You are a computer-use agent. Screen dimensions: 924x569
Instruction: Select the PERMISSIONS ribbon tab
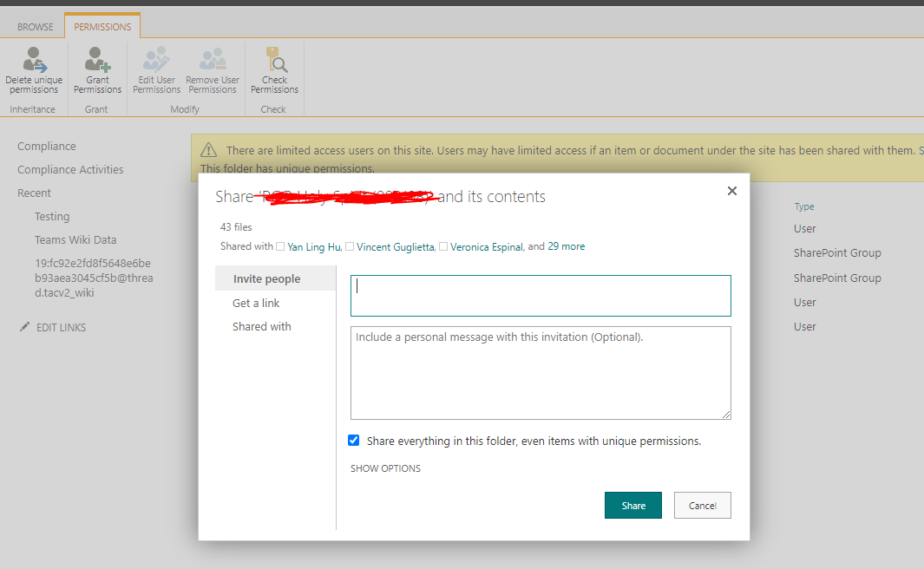(102, 26)
